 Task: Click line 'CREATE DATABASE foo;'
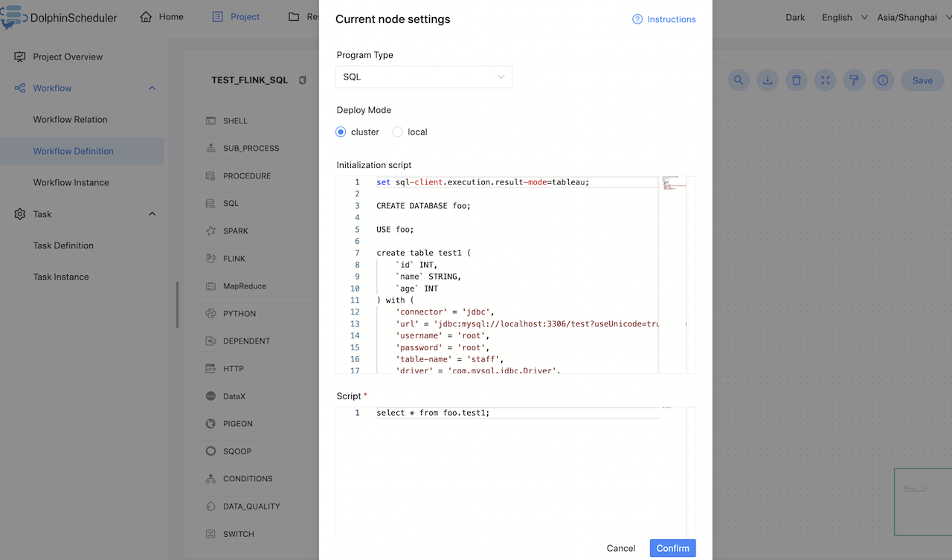click(x=423, y=206)
